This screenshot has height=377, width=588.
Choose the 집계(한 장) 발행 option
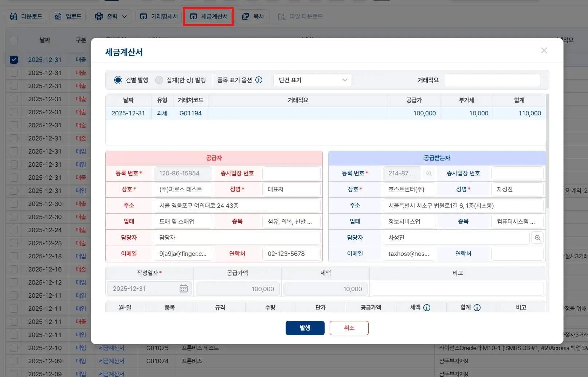pyautogui.click(x=159, y=80)
